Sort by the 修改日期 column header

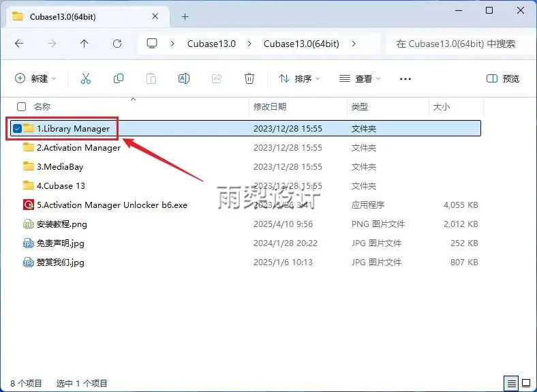coord(270,106)
